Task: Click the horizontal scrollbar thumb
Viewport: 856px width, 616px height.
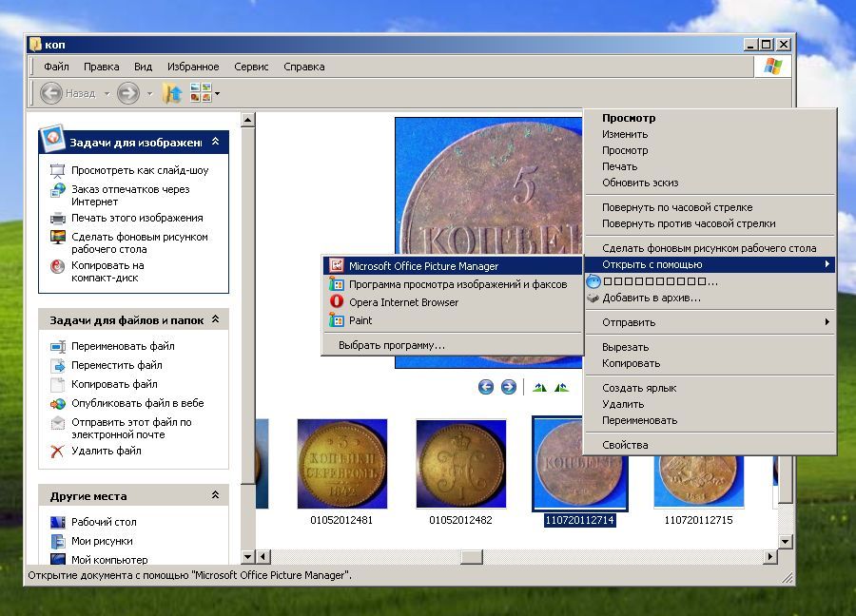Action: click(x=472, y=556)
